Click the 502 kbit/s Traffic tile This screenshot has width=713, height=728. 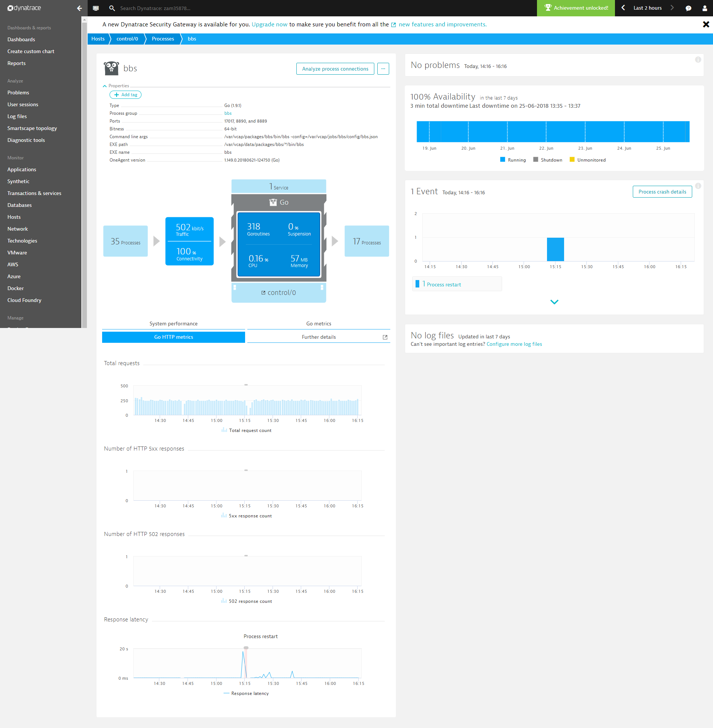point(189,230)
